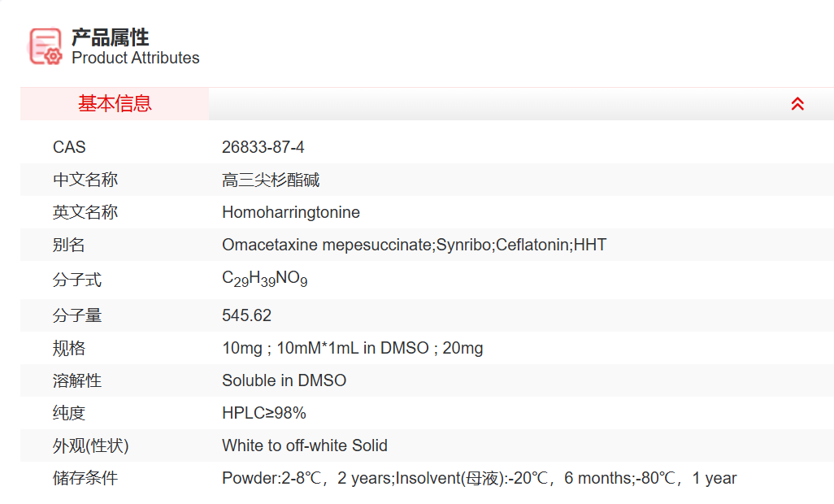
Task: Click the CAS row label
Action: point(69,147)
